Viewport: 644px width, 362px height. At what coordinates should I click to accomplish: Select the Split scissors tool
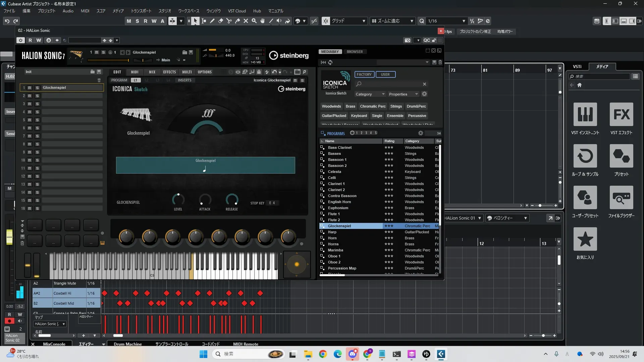pos(229,21)
